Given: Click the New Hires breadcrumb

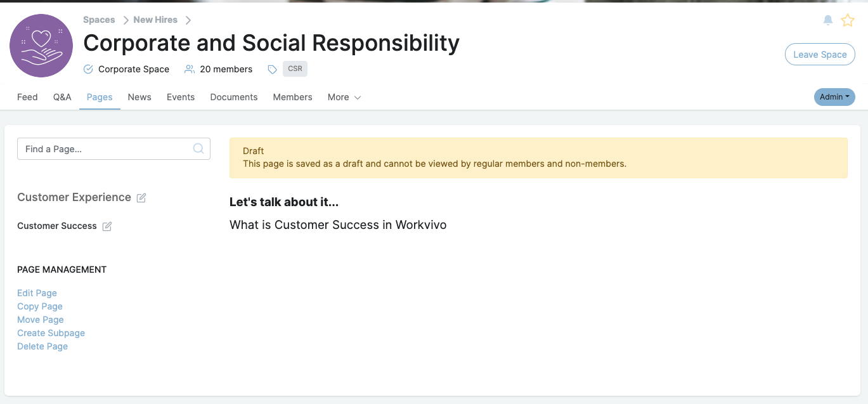Looking at the screenshot, I should (x=155, y=20).
